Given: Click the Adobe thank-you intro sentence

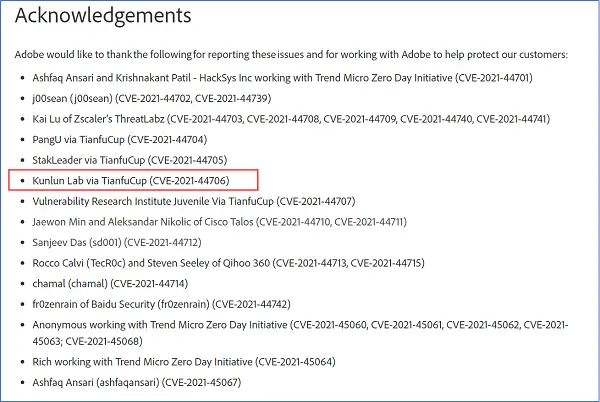Looking at the screenshot, I should point(291,55).
